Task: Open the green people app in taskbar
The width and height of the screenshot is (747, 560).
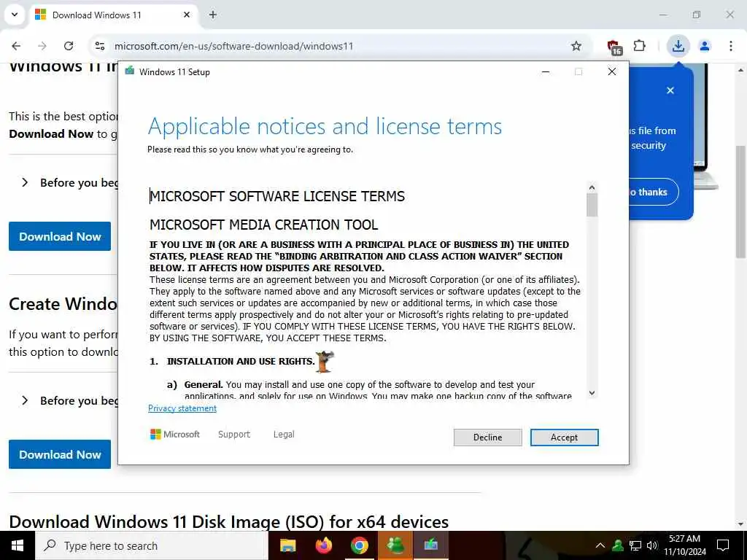Action: pos(395,545)
